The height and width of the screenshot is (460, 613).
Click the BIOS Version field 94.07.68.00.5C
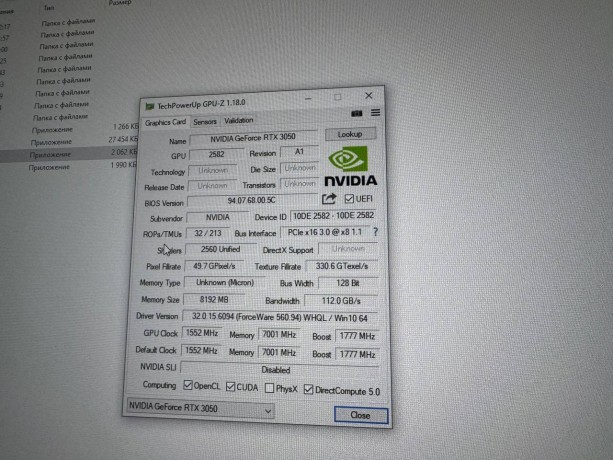point(252,200)
